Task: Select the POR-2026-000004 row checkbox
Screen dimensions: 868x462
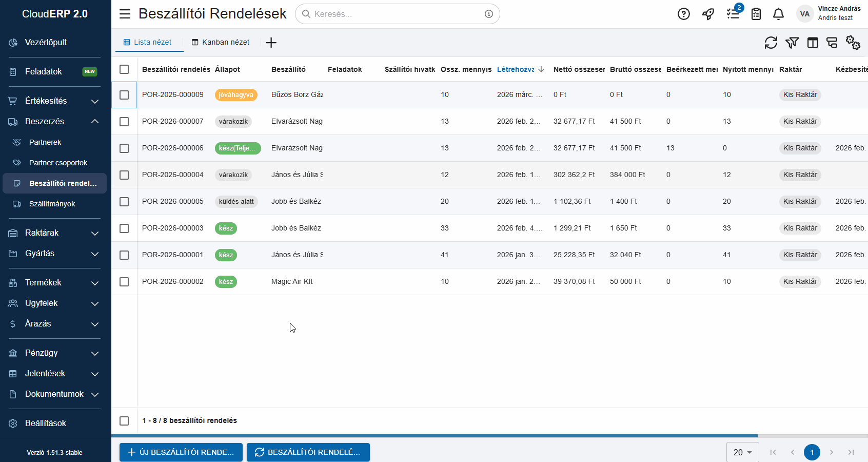Action: [124, 175]
